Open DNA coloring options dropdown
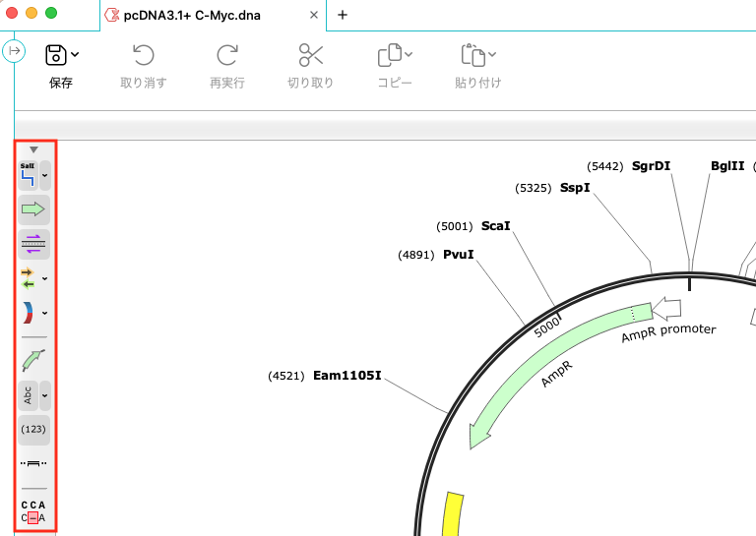This screenshot has height=536, width=756. click(45, 313)
